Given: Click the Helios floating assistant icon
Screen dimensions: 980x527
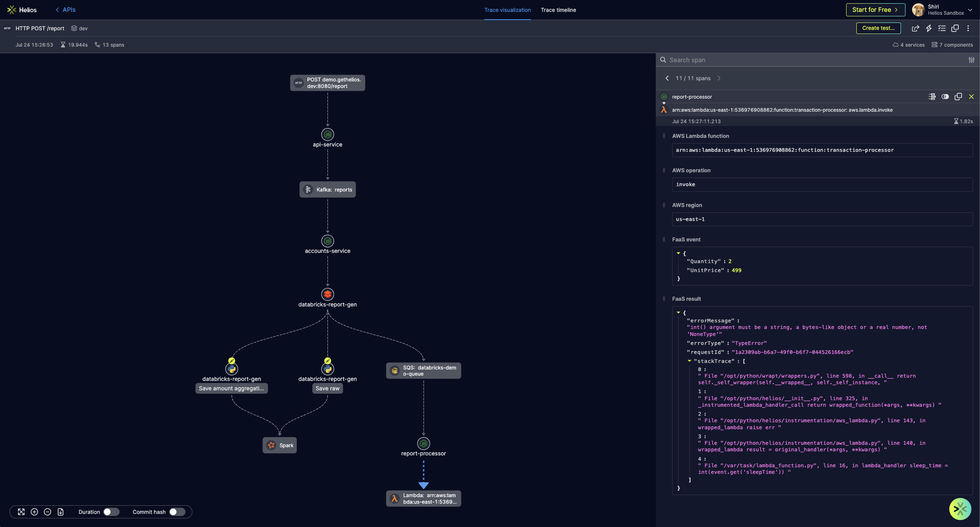Looking at the screenshot, I should [x=960, y=509].
